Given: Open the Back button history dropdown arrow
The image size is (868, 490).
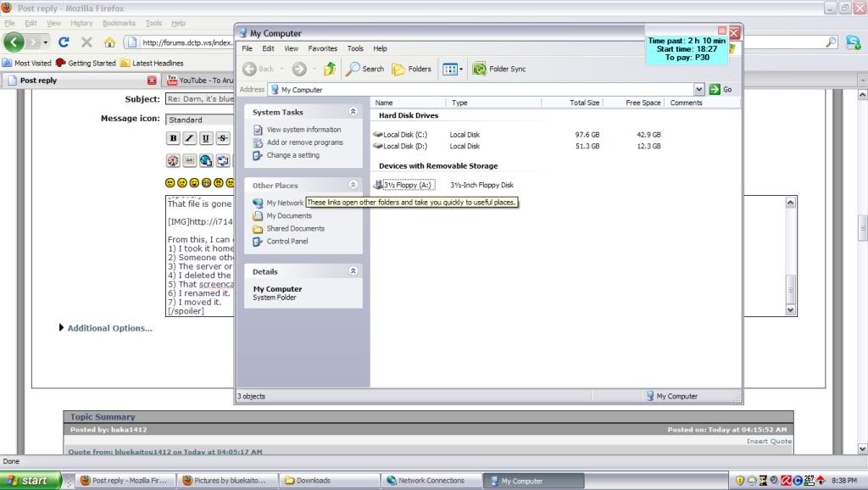Looking at the screenshot, I should point(281,69).
